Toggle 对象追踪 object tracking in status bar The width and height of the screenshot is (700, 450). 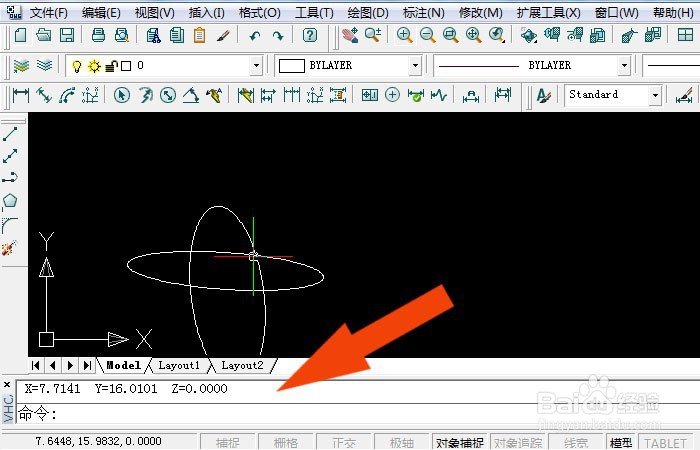pyautogui.click(x=518, y=442)
